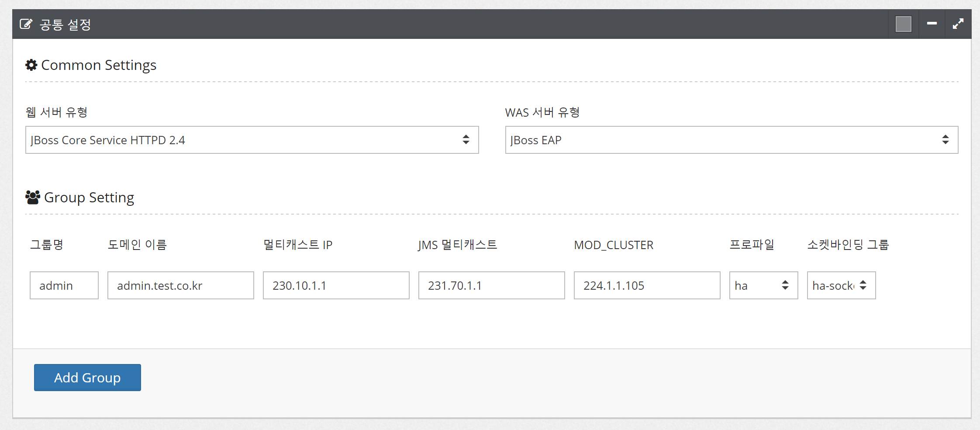The image size is (980, 430).
Task: Expand the 소켓바인딩 그룹 dropdown
Action: 841,285
